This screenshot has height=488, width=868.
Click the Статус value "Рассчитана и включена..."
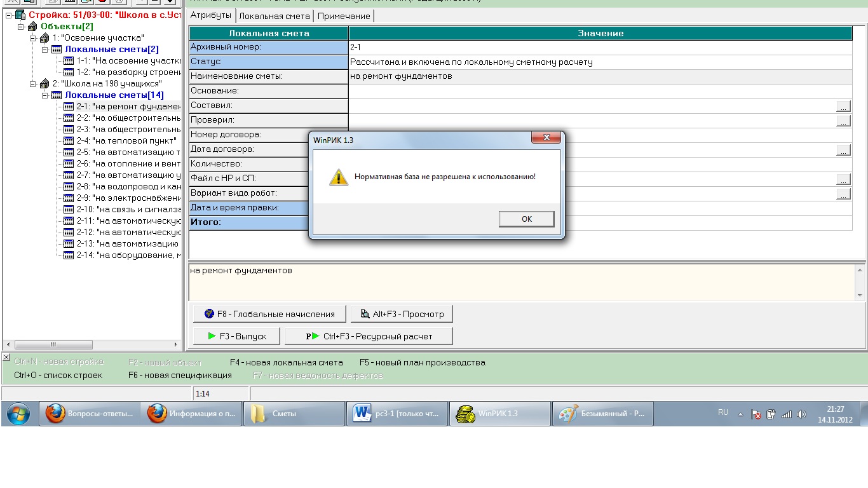(x=471, y=62)
